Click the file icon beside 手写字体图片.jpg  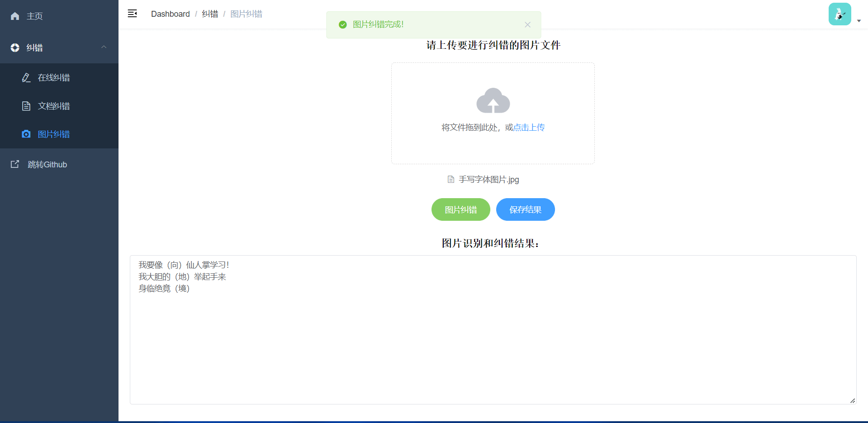tap(451, 179)
